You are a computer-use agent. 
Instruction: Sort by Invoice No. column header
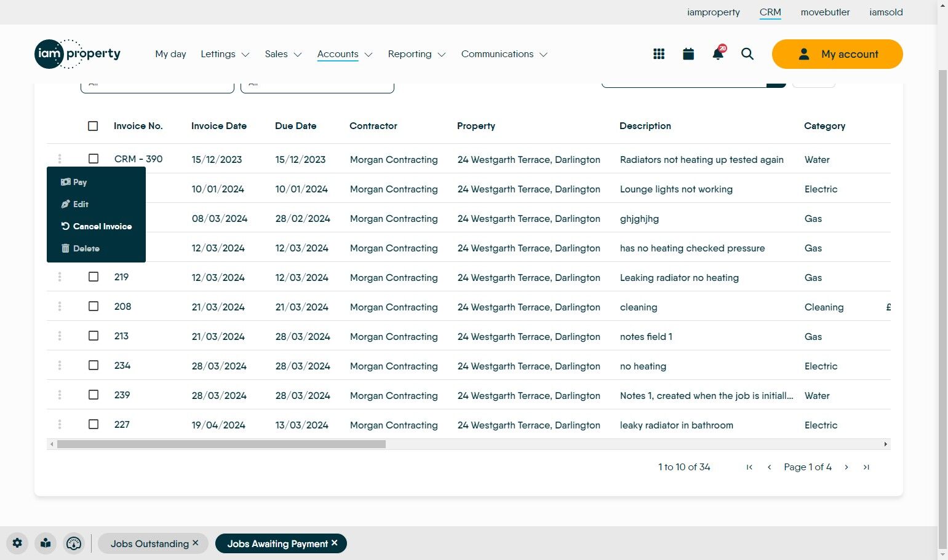click(x=138, y=126)
